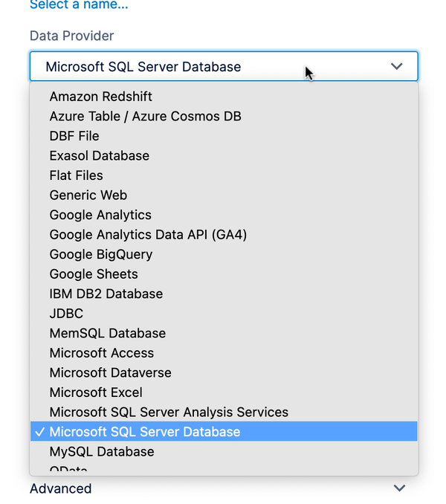Image resolution: width=446 pixels, height=504 pixels.
Task: Click the 'Select a name...' link
Action: click(79, 4)
